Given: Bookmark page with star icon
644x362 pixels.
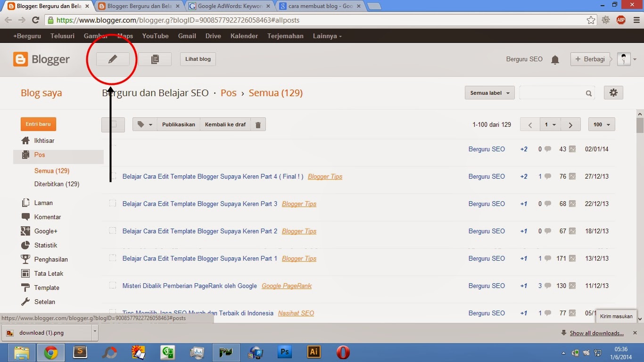Looking at the screenshot, I should point(591,20).
